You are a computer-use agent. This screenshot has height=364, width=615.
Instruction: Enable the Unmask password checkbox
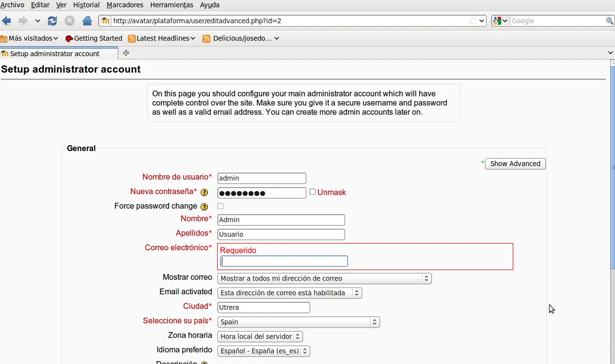pyautogui.click(x=313, y=192)
